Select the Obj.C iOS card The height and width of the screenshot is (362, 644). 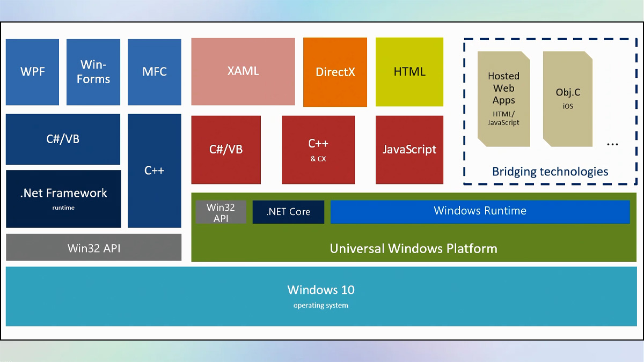568,99
